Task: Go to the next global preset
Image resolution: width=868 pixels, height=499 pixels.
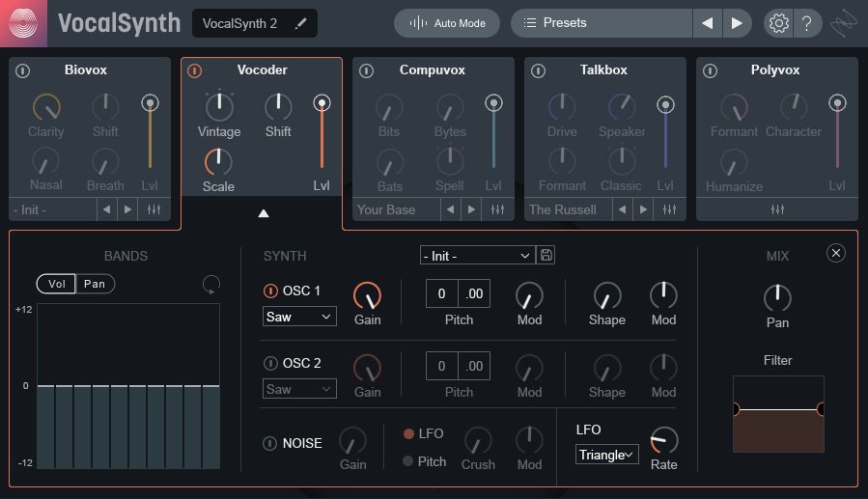Action: pos(737,23)
